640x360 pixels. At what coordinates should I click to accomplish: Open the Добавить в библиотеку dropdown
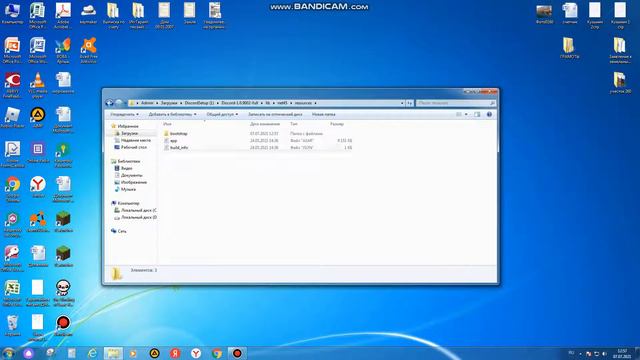[x=172, y=115]
